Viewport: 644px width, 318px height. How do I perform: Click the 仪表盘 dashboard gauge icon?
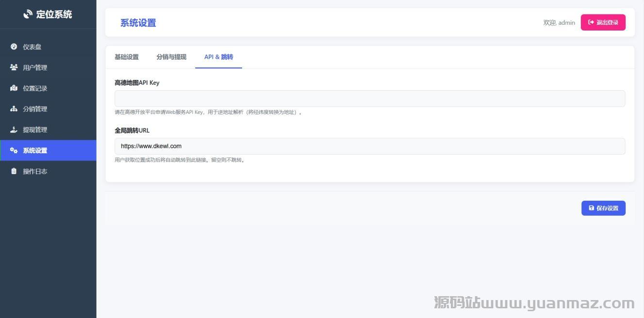coord(14,47)
